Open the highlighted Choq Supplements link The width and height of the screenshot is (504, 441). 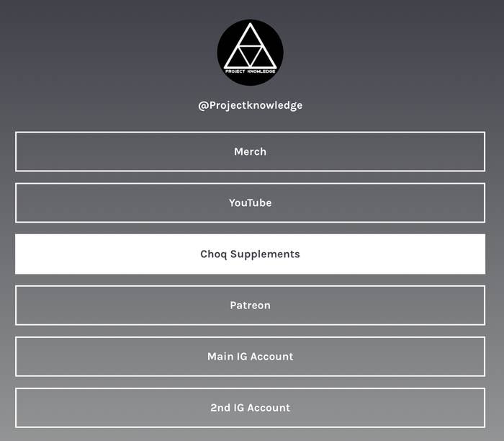click(x=250, y=254)
